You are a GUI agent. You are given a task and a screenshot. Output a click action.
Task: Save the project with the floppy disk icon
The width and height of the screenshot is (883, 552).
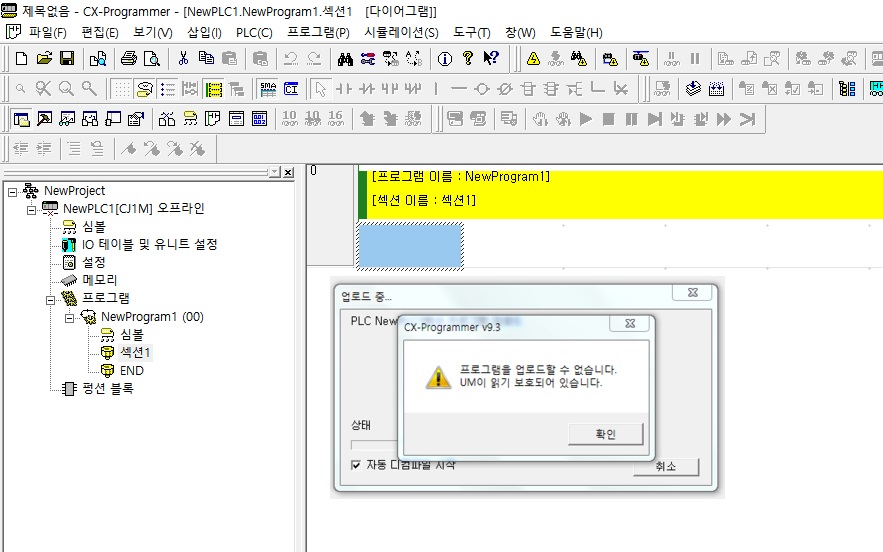67,59
